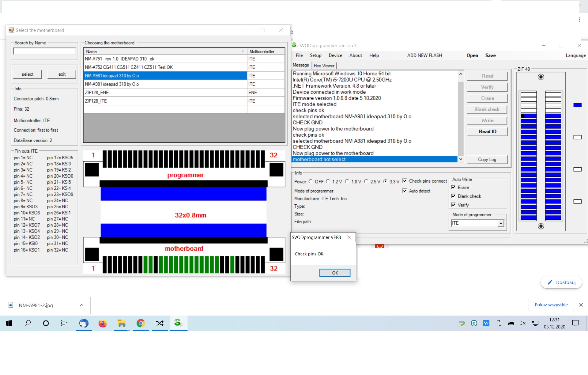Click the Read ID button
This screenshot has width=588, height=375.
(487, 131)
